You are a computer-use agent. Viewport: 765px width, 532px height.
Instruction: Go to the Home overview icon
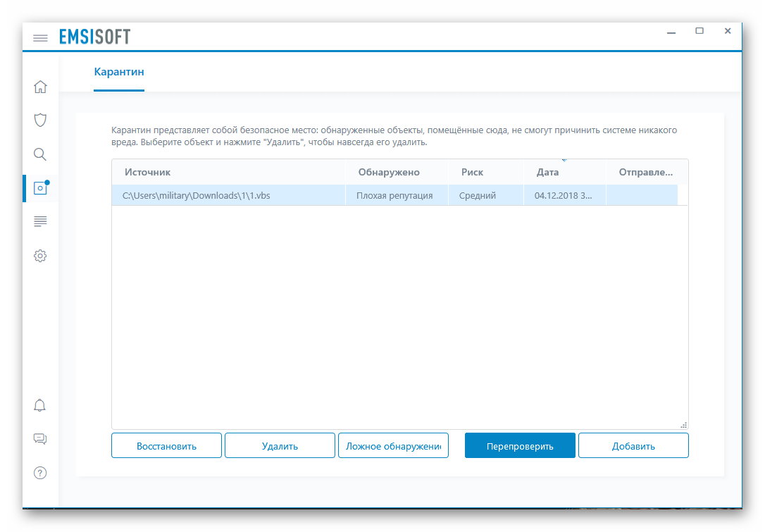(x=40, y=87)
